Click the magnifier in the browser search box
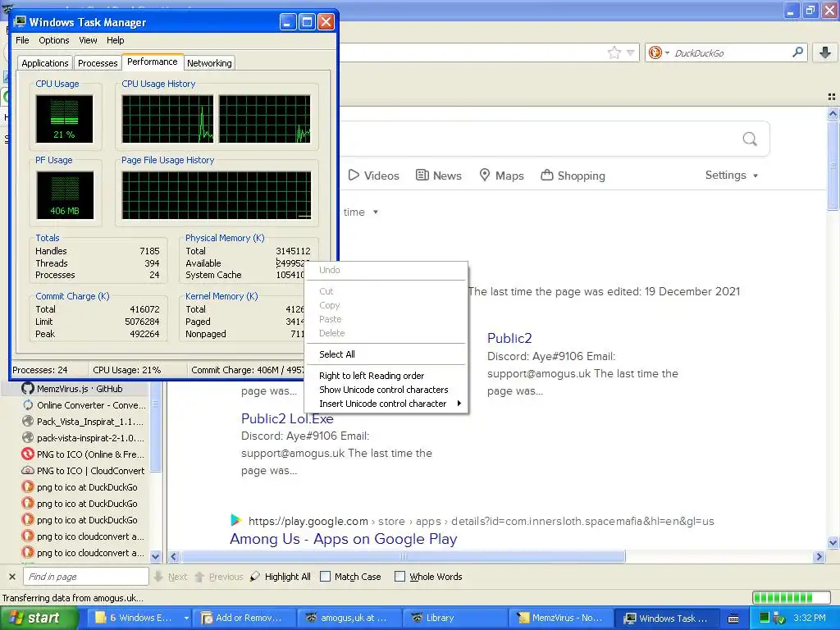This screenshot has width=840, height=630. tap(797, 52)
